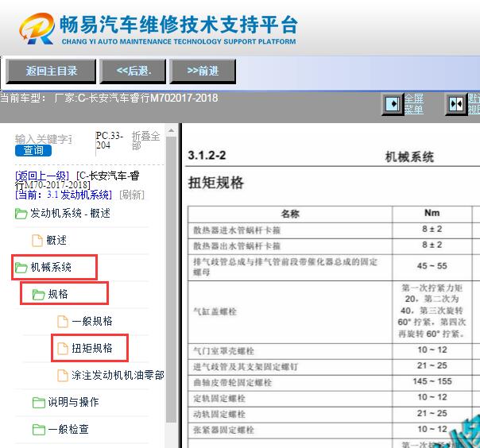Image resolution: width=480 pixels, height=448 pixels.
Task: Collapse the 规格 tree node
Action: 58,295
